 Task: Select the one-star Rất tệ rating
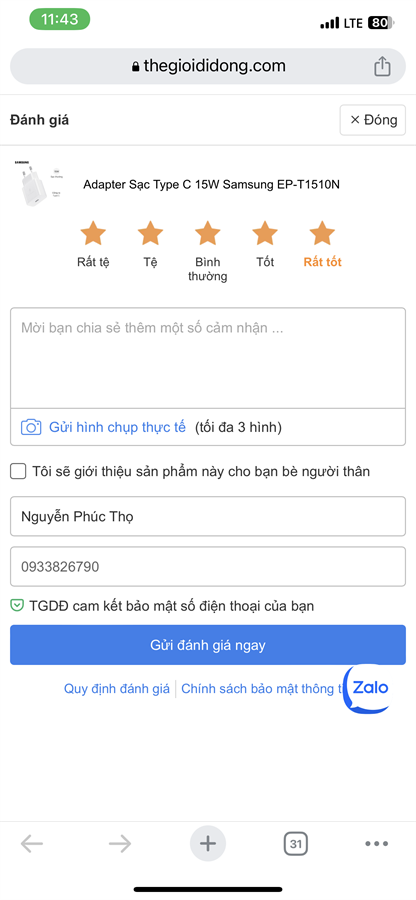click(x=93, y=234)
